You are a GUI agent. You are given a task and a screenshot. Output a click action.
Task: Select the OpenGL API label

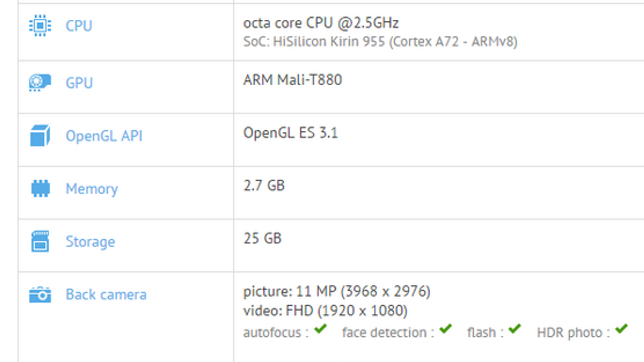pyautogui.click(x=104, y=136)
